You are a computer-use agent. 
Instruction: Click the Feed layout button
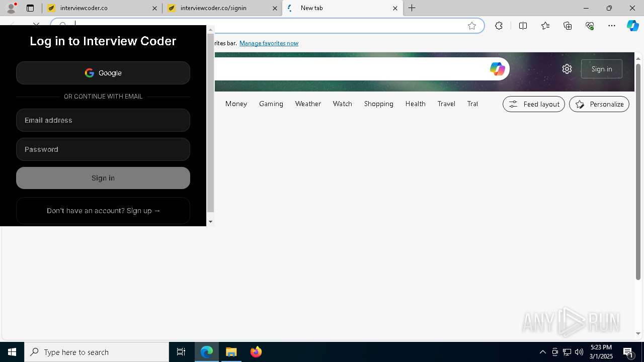(534, 104)
